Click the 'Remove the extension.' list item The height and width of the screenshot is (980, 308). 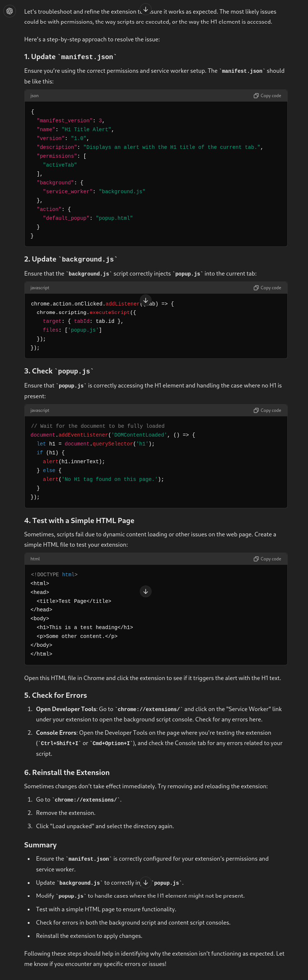pyautogui.click(x=65, y=813)
